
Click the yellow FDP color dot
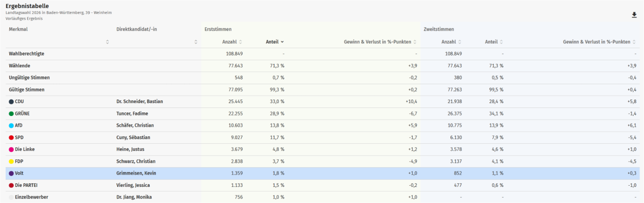click(x=12, y=162)
